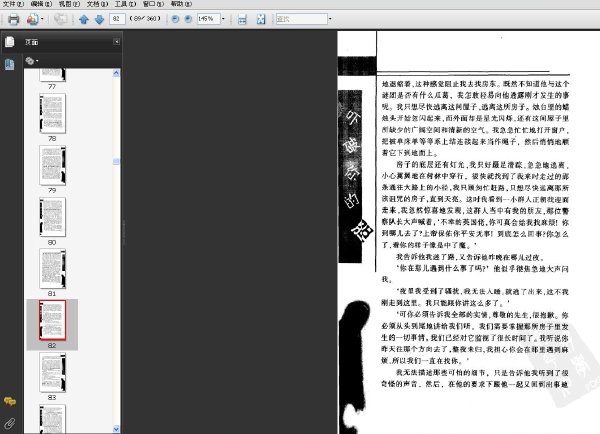Click the Attachments paperclip icon
Viewport: 600px width, 434px height.
pyautogui.click(x=10, y=423)
